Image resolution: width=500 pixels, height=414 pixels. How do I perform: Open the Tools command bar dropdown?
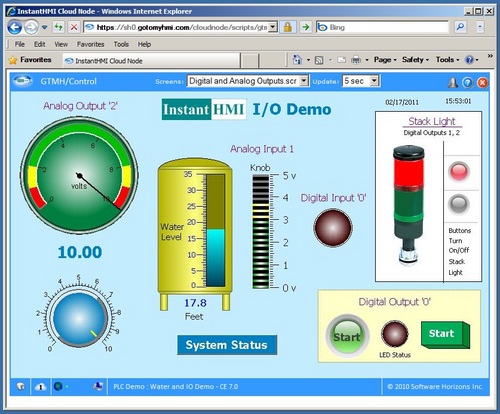click(447, 60)
